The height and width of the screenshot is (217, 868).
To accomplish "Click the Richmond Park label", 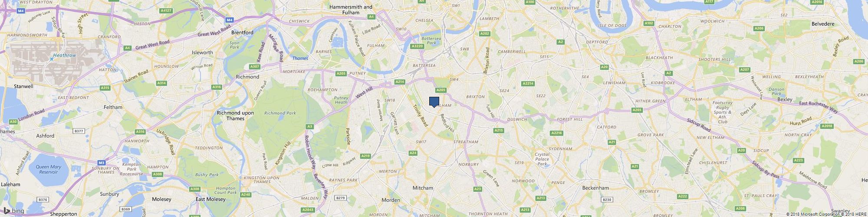I will (x=274, y=113).
